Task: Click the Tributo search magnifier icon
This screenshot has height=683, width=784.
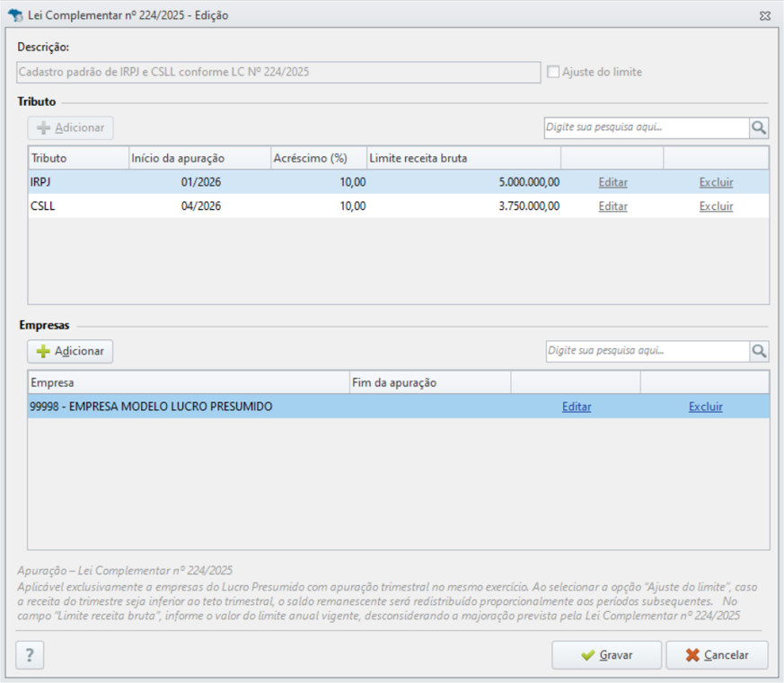Action: pyautogui.click(x=759, y=128)
